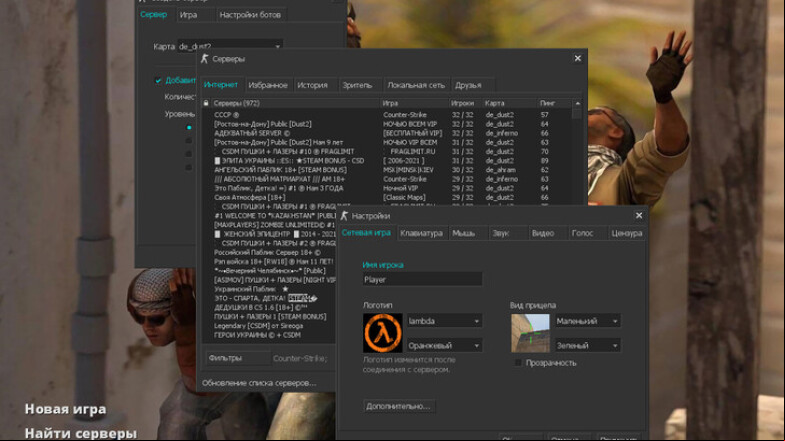Viewport: 785px width, 441px height.
Task: Open the Зеленый crosshair color dropdown
Action: pos(588,345)
